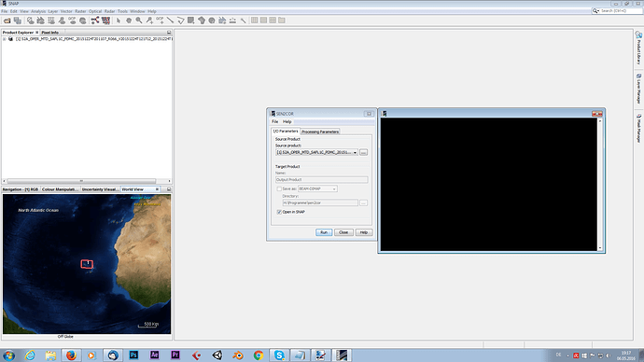
Task: Switch to the Colour Manipulation tab
Action: point(60,189)
